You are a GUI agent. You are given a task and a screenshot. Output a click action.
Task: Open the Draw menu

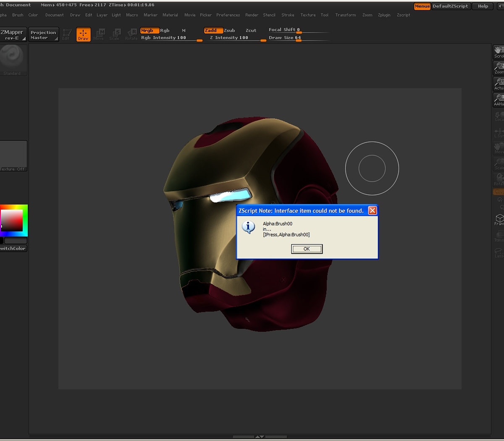[x=75, y=15]
